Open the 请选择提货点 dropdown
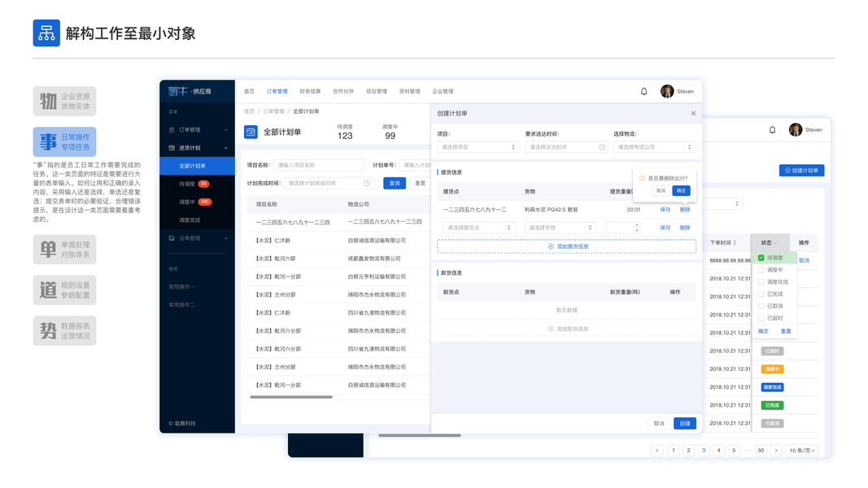This screenshot has height=488, width=868. 479,228
